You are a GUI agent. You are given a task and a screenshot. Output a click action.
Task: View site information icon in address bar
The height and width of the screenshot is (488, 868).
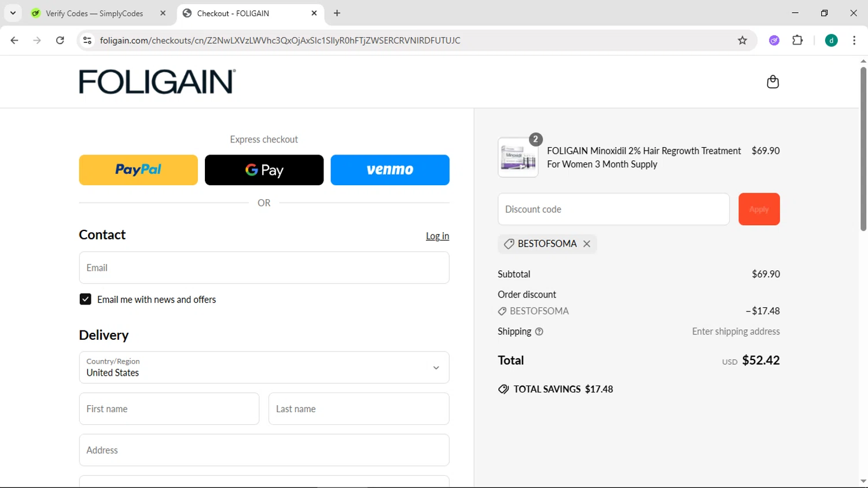tap(87, 41)
